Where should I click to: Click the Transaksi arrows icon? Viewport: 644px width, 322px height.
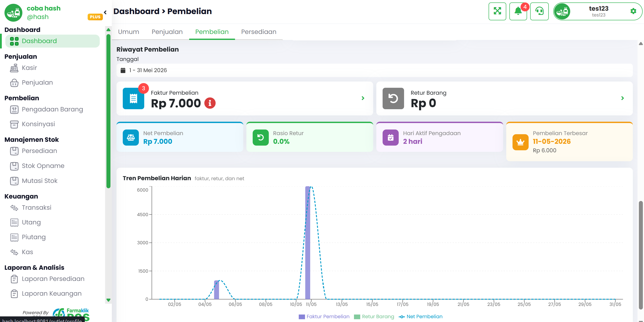click(14, 208)
